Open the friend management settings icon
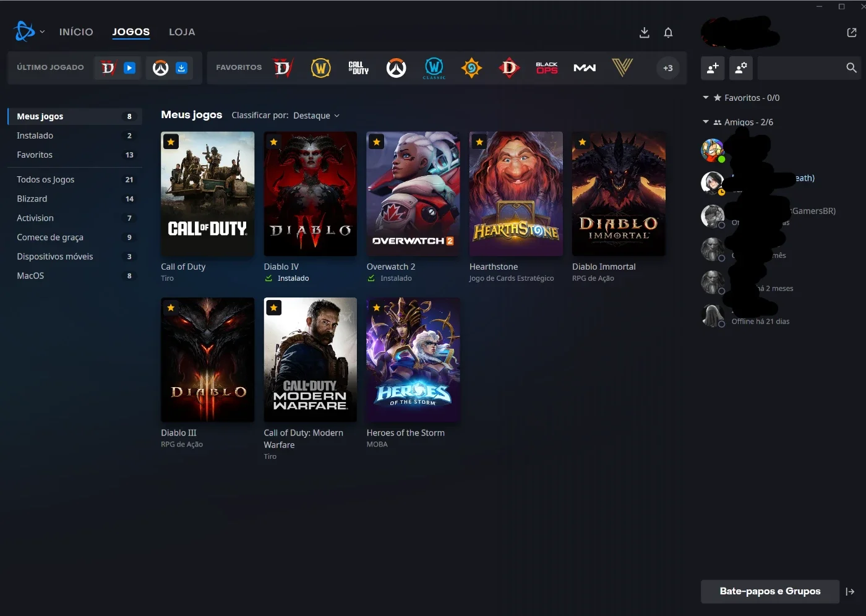866x616 pixels. pyautogui.click(x=740, y=68)
